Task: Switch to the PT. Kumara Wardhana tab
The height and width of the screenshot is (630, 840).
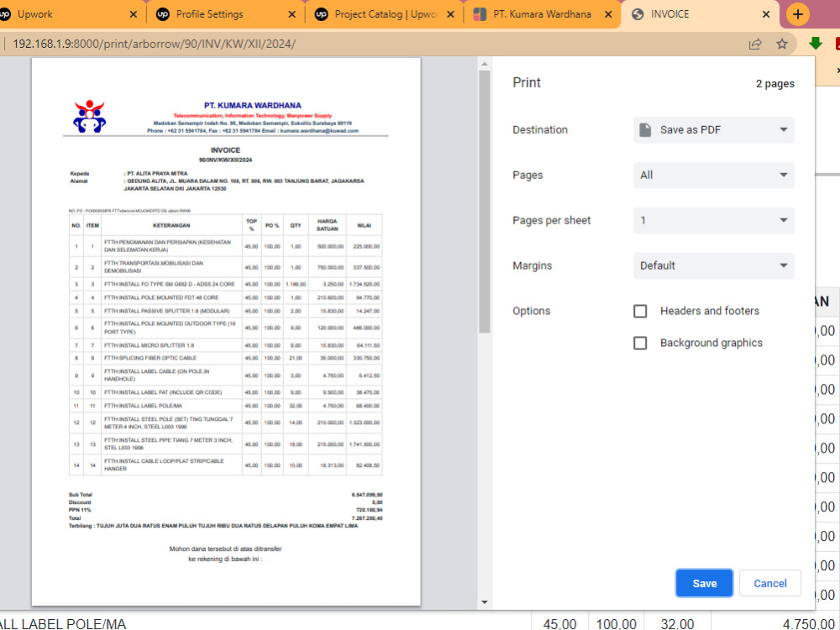Action: click(542, 14)
